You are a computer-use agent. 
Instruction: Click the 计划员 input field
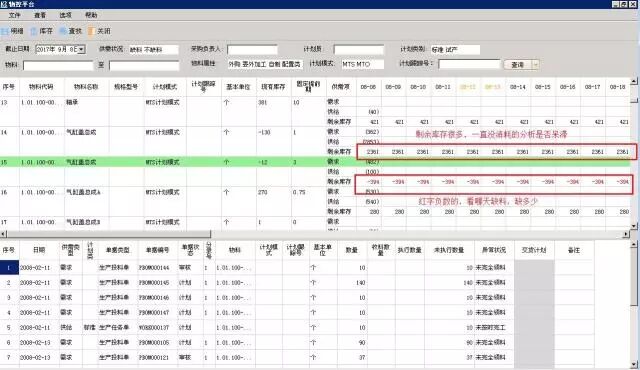click(x=359, y=50)
